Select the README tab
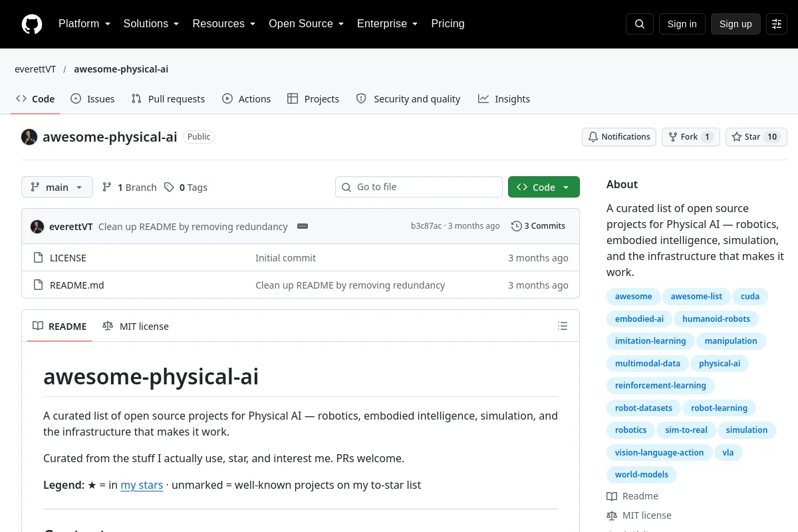This screenshot has width=798, height=532. tap(60, 327)
